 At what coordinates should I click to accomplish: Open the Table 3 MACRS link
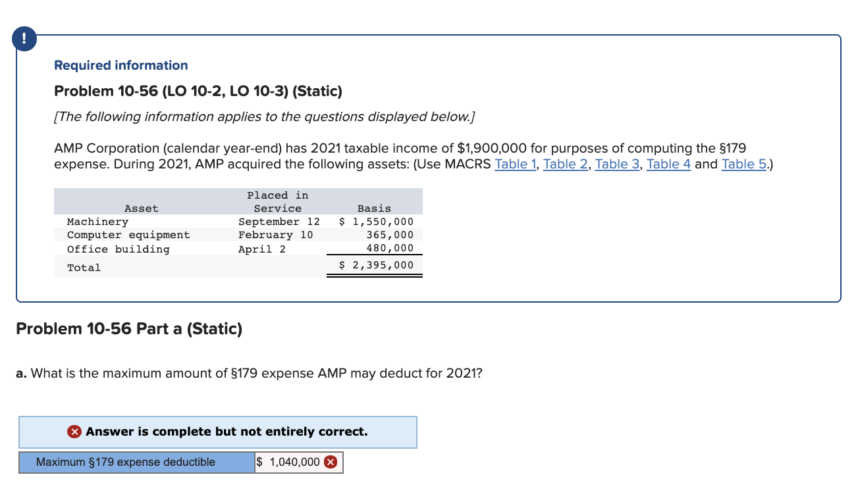pos(617,164)
